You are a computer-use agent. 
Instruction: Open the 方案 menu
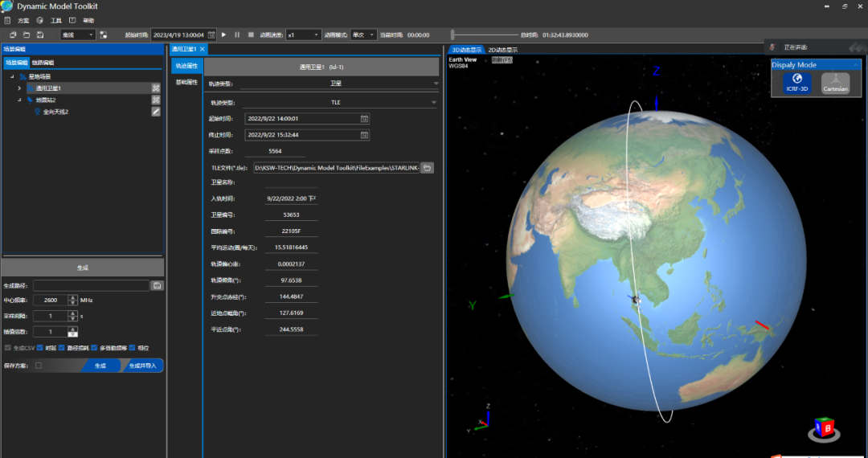pos(23,20)
